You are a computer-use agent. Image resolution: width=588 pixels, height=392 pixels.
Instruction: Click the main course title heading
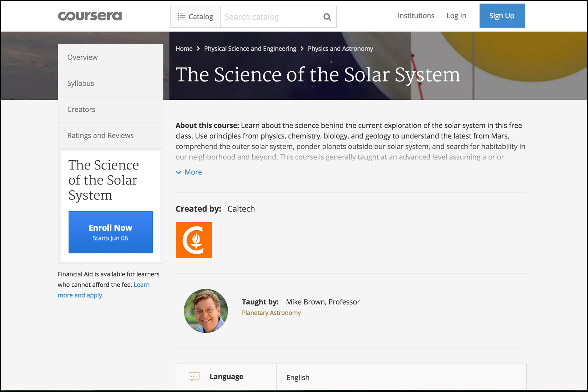point(318,75)
